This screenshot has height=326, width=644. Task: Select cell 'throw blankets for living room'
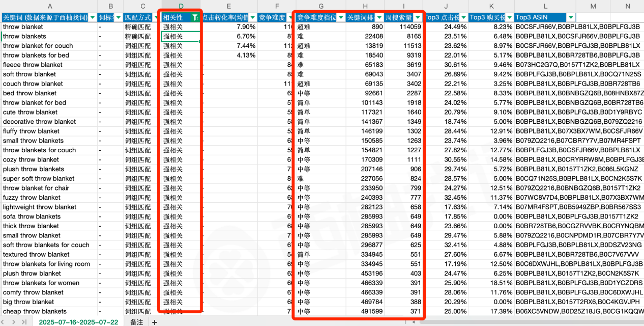pos(50,264)
